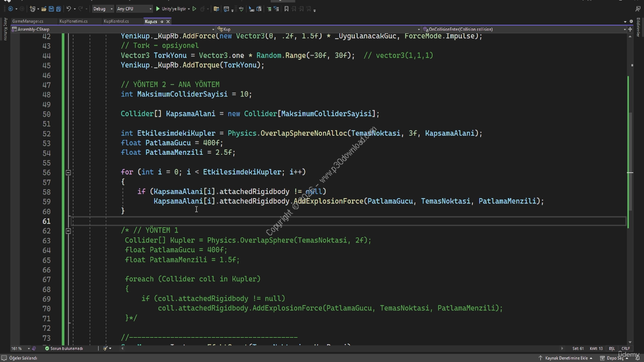644x362 pixels.
Task: Switch to the GameManager.cs tab
Action: 28,22
